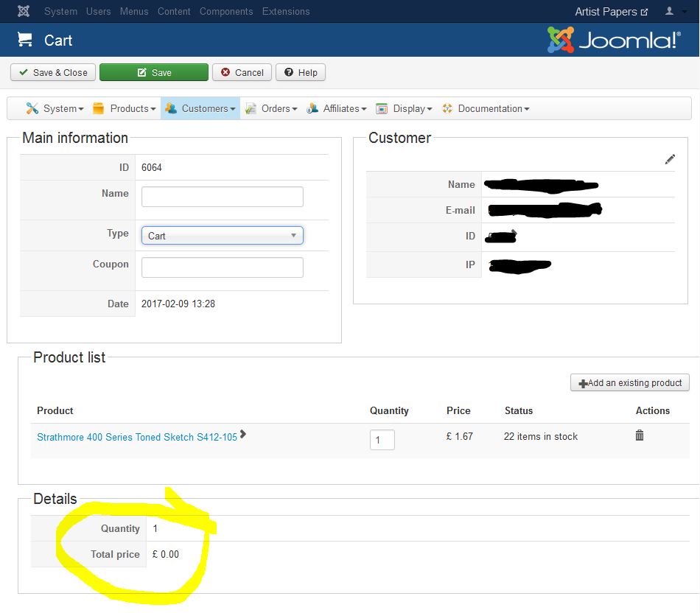The width and height of the screenshot is (700, 613).
Task: Click the Price column header
Action: tap(458, 410)
